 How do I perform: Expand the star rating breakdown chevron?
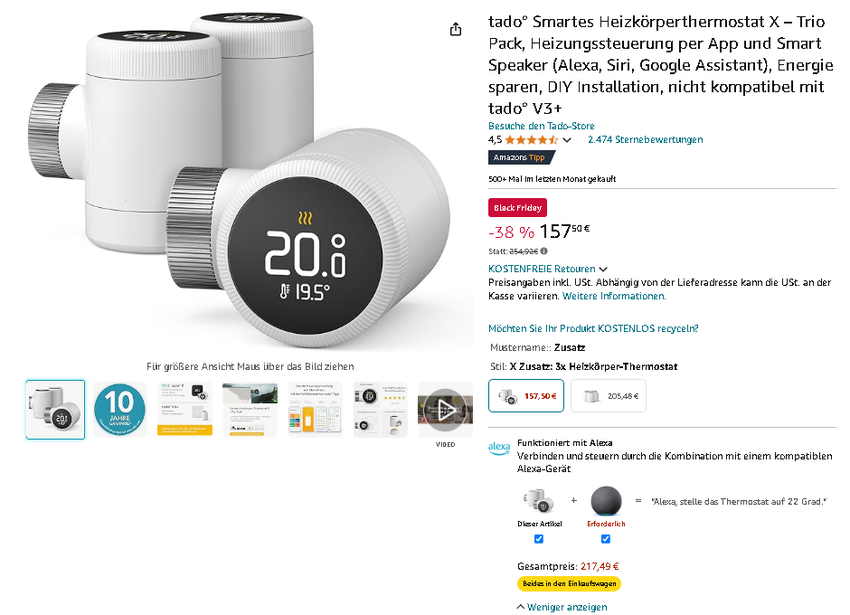click(567, 140)
